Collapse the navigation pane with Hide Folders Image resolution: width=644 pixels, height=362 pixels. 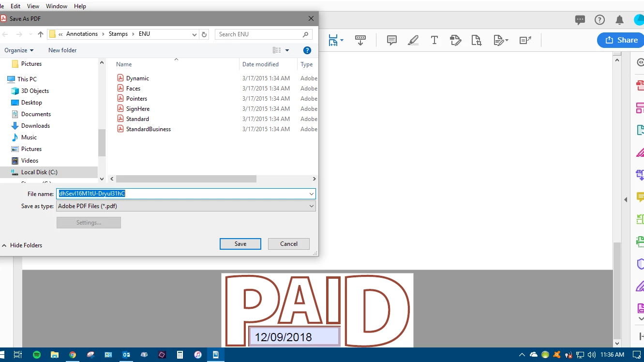coord(22,245)
